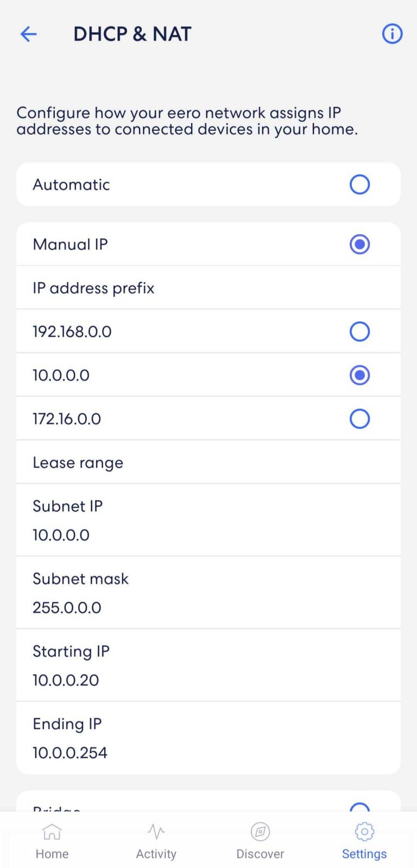Select the Manual IP radio button
The height and width of the screenshot is (868, 417).
359,244
